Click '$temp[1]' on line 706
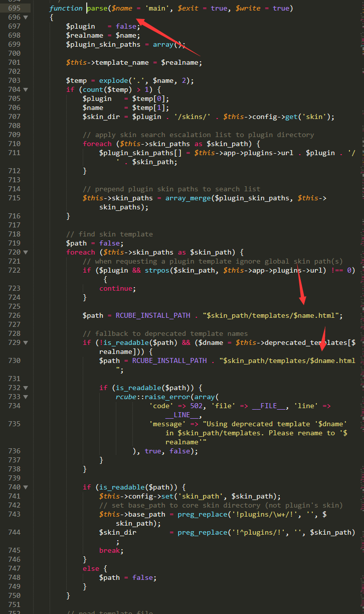 151,107
